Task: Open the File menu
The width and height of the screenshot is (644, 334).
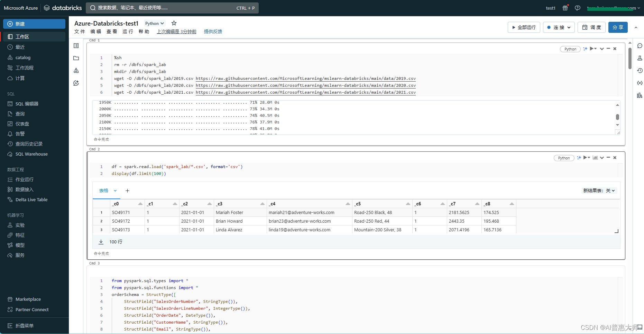Action: coord(80,31)
